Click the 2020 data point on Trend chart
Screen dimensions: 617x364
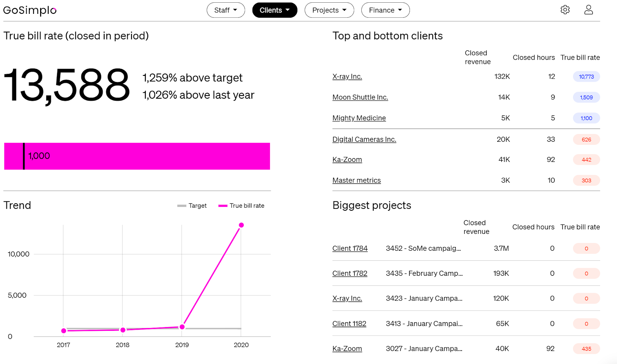pos(241,225)
